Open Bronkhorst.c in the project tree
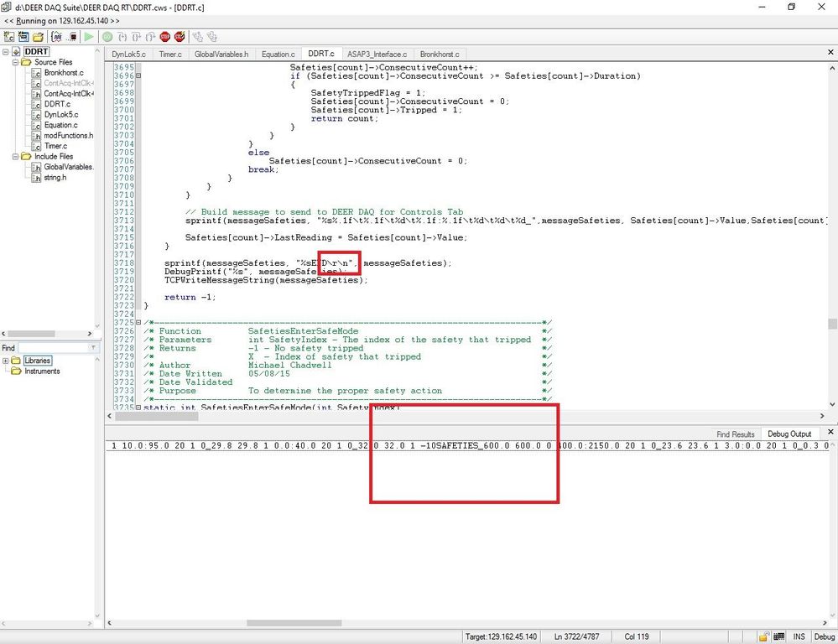Image resolution: width=838 pixels, height=644 pixels. tap(63, 73)
